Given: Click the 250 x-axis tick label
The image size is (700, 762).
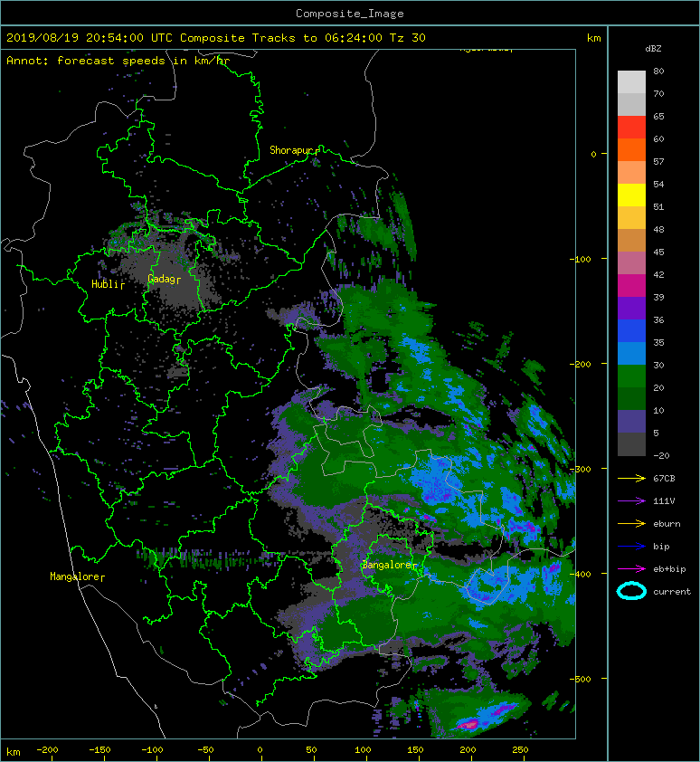Looking at the screenshot, I should click(x=520, y=750).
